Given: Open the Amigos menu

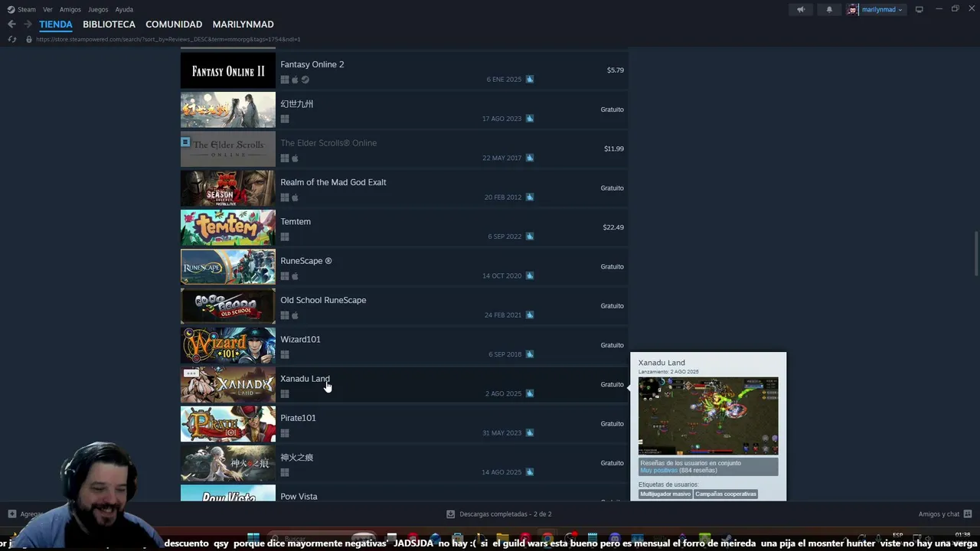Looking at the screenshot, I should (x=70, y=9).
